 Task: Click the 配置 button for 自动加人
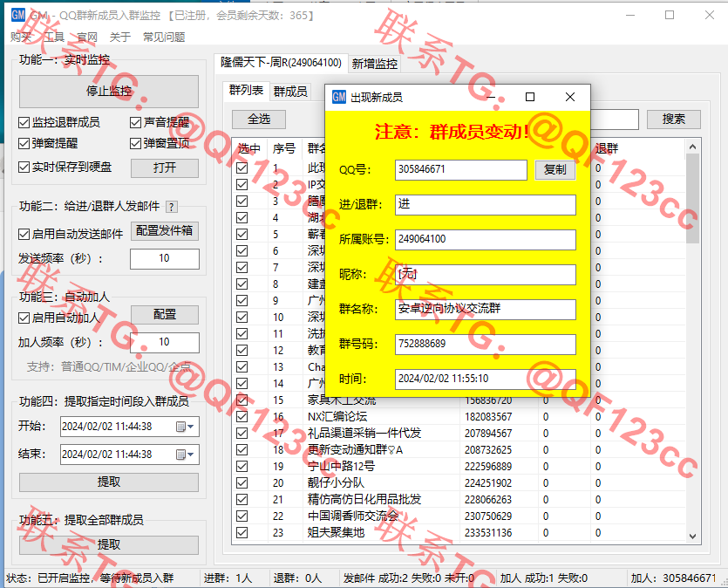165,315
